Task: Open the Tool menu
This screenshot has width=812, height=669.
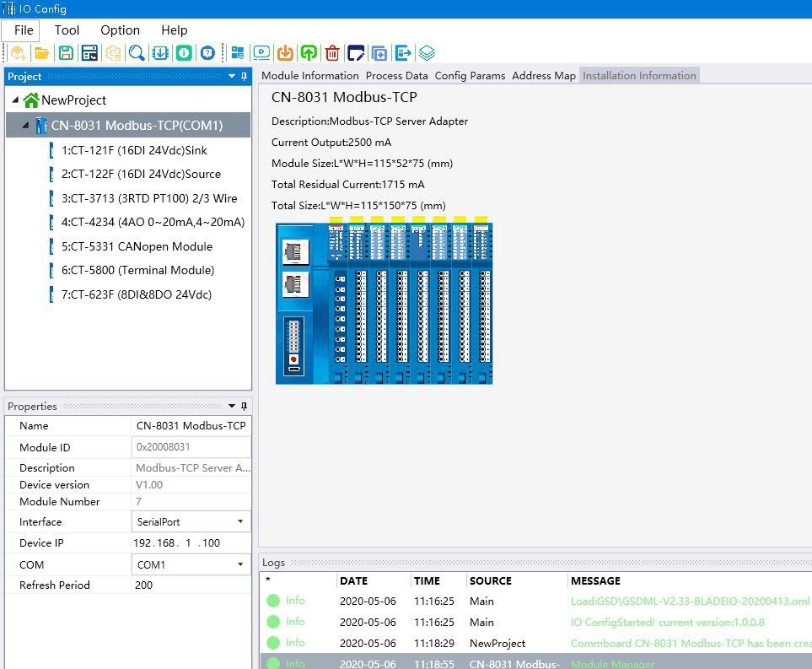Action: tap(67, 30)
